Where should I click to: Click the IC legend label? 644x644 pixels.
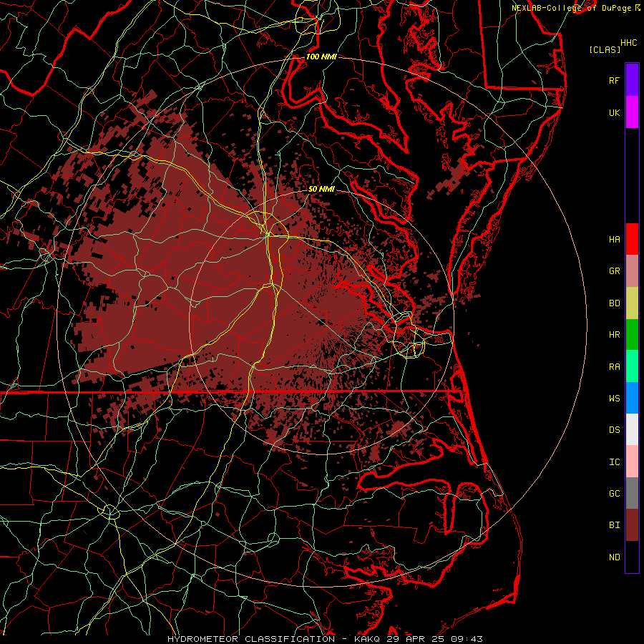(614, 462)
